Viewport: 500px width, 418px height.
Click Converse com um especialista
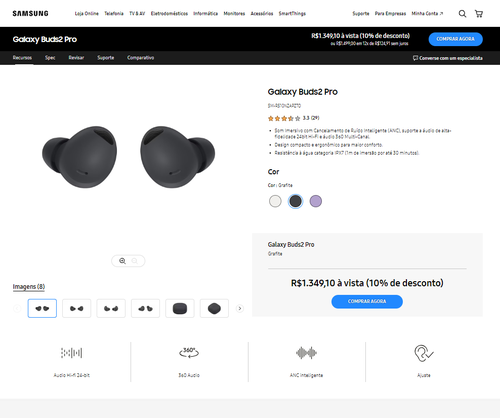click(x=448, y=58)
